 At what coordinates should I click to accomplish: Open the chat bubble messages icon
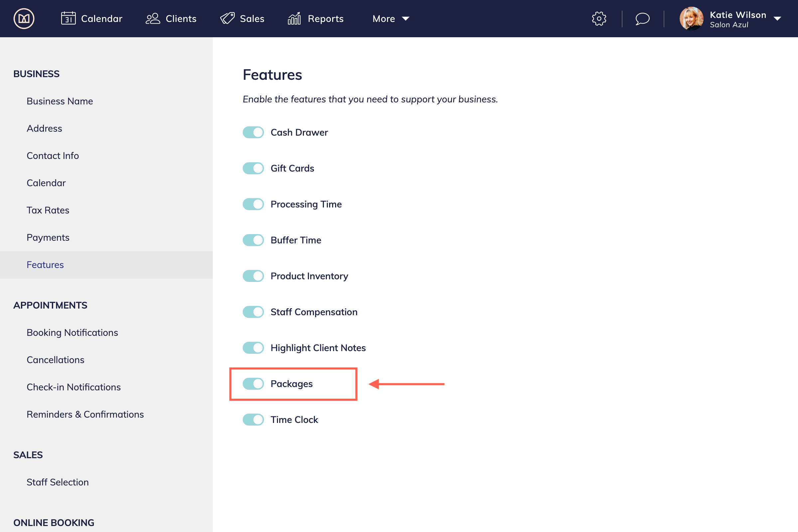pos(642,19)
